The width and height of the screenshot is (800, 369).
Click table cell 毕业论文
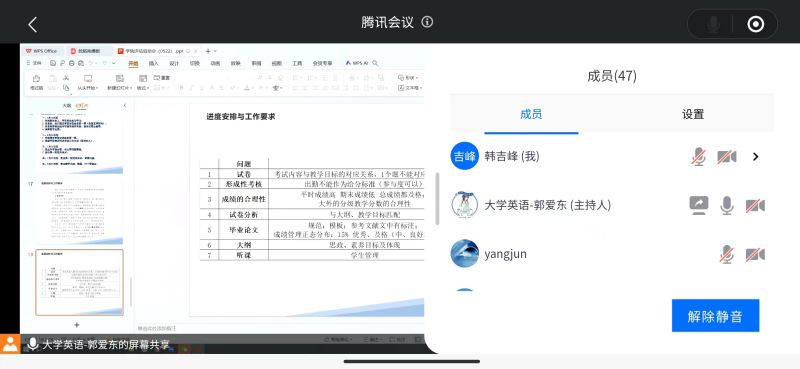(x=244, y=230)
